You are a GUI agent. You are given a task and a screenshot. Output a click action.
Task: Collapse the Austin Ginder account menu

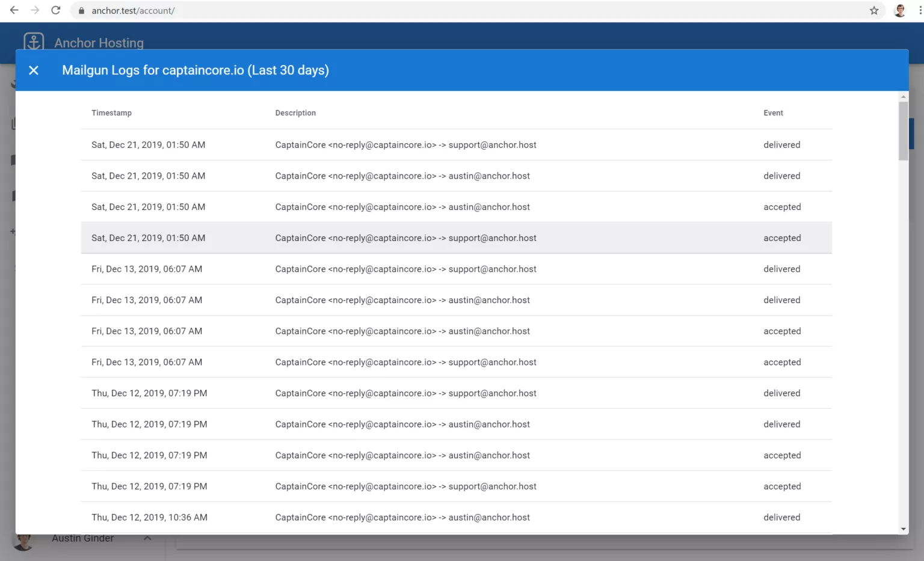[x=147, y=539]
